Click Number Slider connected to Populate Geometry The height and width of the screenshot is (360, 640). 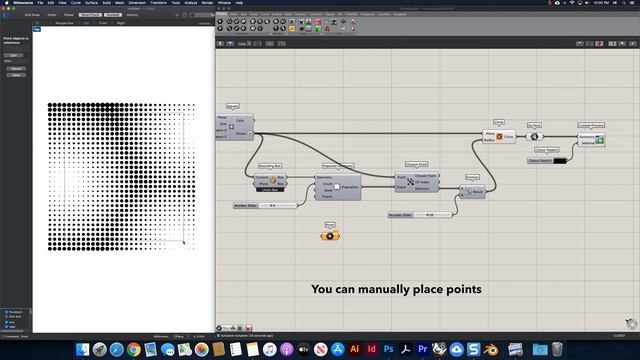pos(264,205)
